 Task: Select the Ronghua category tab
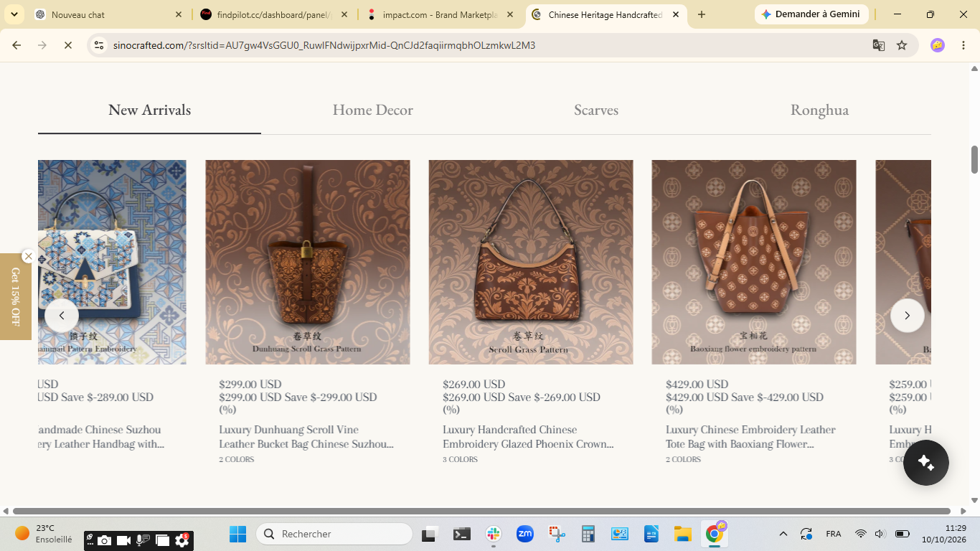[x=819, y=110]
